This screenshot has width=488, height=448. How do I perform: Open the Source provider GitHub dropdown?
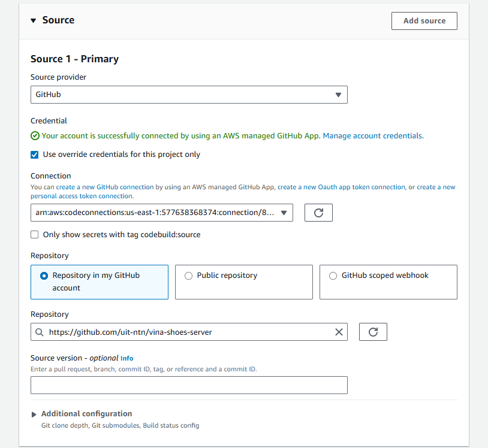click(x=189, y=95)
